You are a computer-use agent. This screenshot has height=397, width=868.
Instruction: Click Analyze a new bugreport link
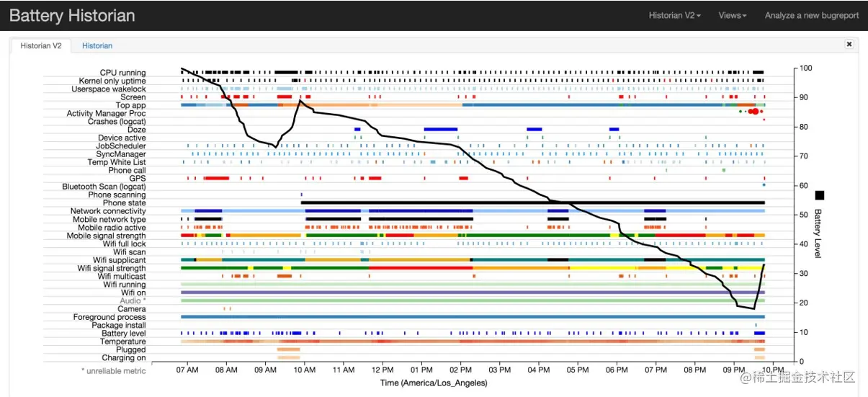tap(812, 15)
